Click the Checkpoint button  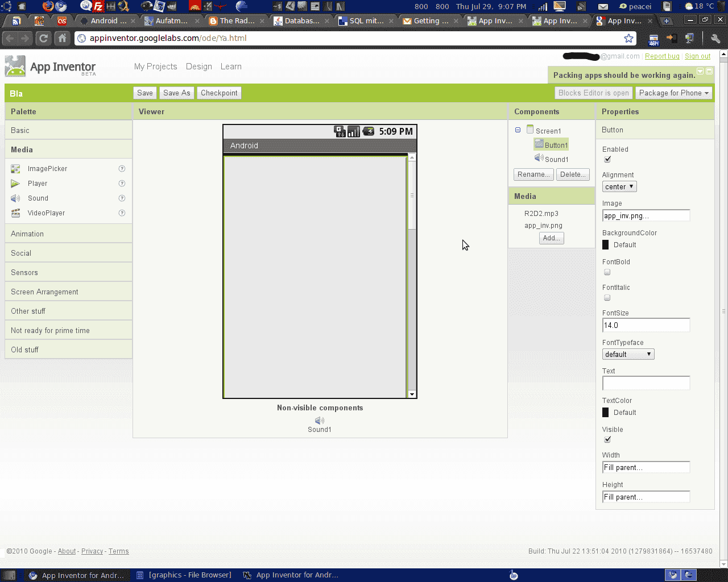(219, 93)
